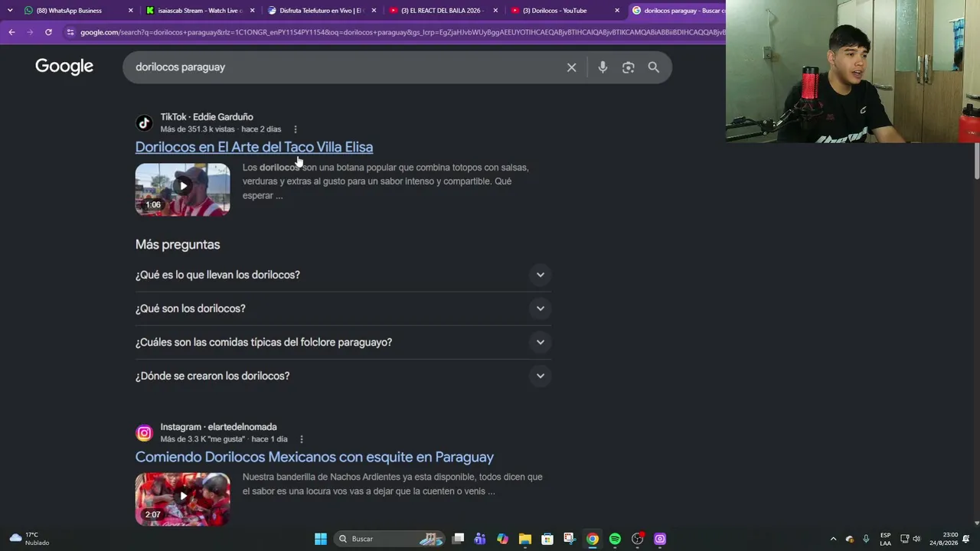The width and height of the screenshot is (980, 551).
Task: Open the clock showing 23:00 24/8/2026
Action: click(944, 539)
